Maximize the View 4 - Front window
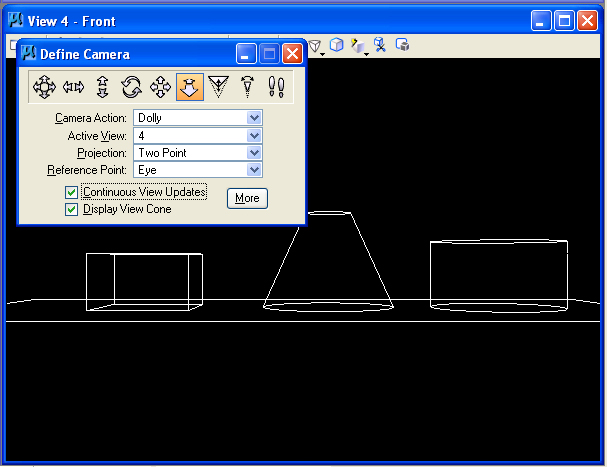 tap(564, 21)
